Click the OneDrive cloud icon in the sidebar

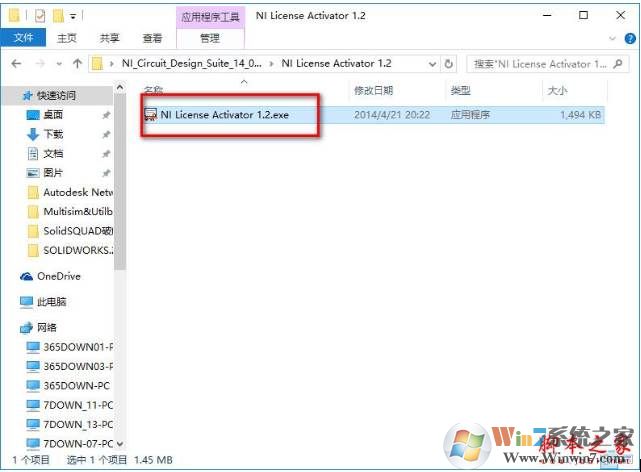27,276
